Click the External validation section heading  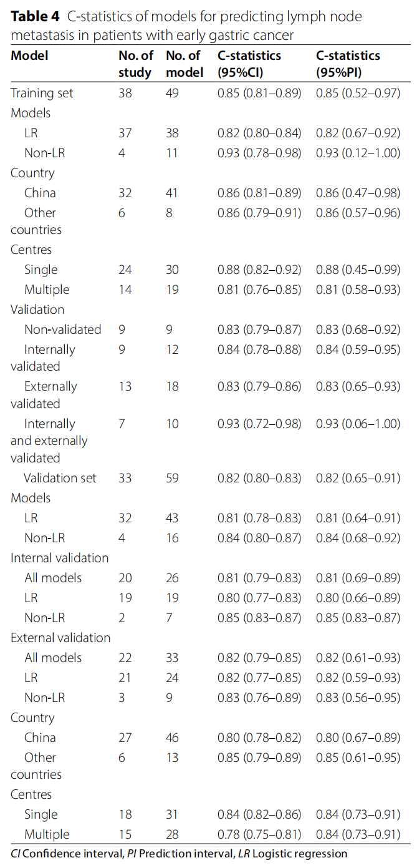click(60, 638)
